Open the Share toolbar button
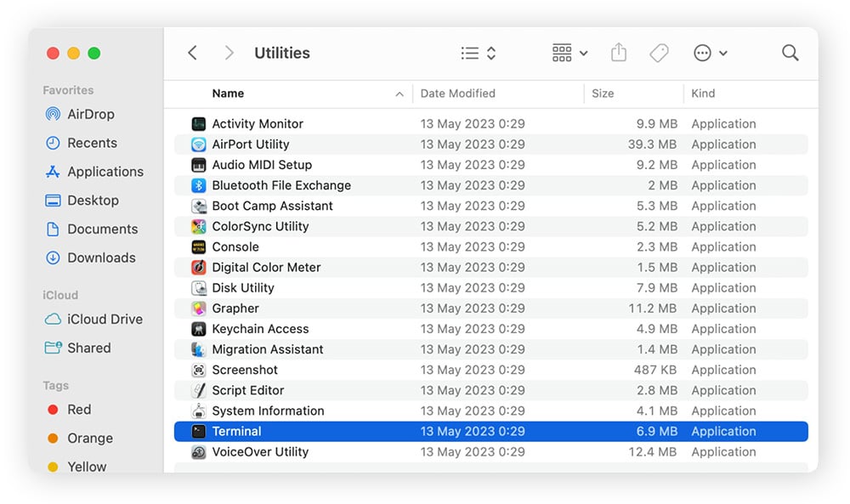850x504 pixels. click(x=619, y=53)
